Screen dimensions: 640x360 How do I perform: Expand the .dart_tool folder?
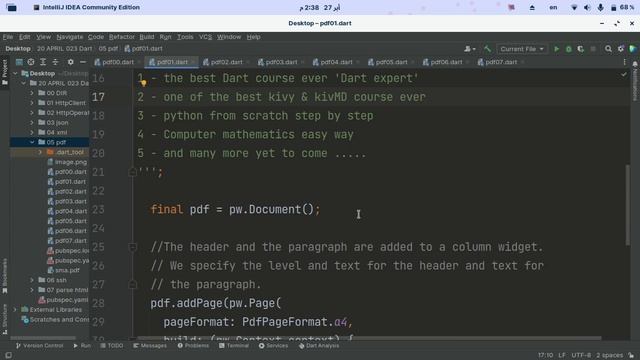pyautogui.click(x=40, y=152)
